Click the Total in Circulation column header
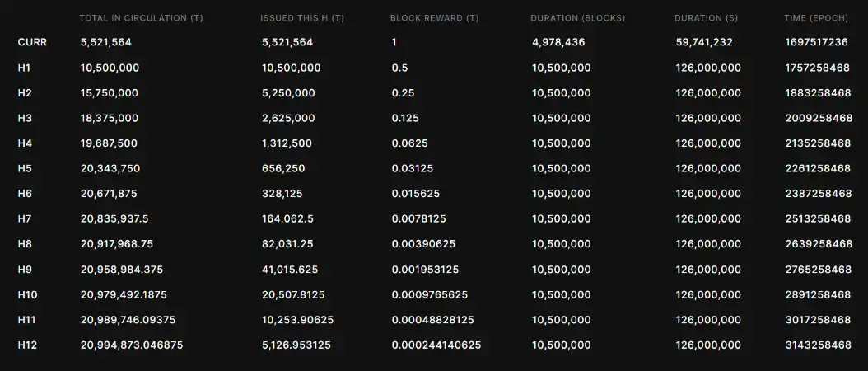Screen dimensions: 868x371 point(141,18)
